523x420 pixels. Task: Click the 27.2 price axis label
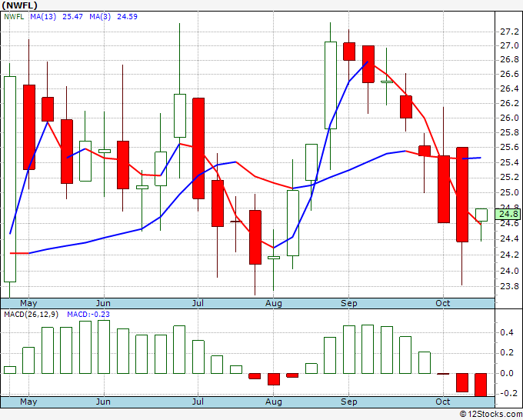pyautogui.click(x=509, y=32)
